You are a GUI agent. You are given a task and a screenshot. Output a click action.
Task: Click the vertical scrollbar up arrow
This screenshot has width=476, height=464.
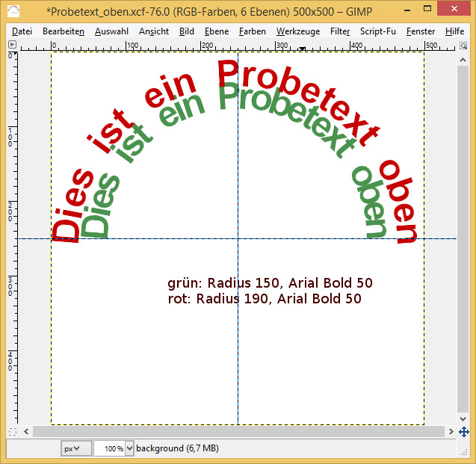tap(463, 60)
